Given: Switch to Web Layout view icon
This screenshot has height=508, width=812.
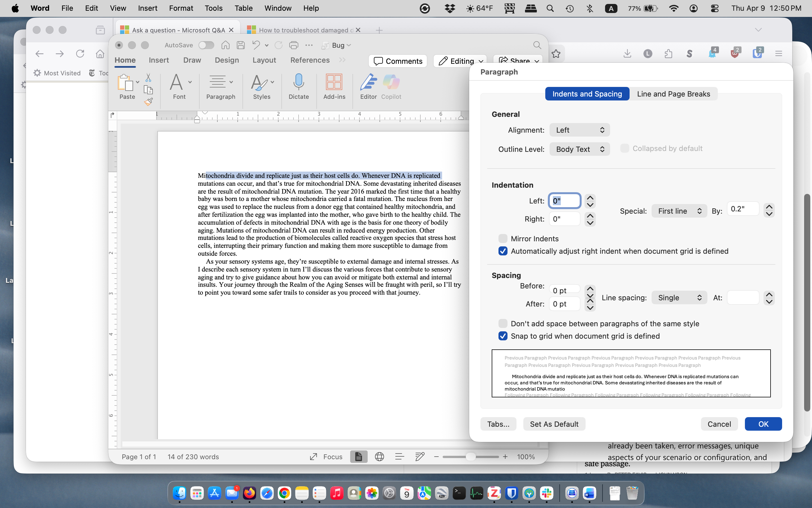Looking at the screenshot, I should 379,457.
